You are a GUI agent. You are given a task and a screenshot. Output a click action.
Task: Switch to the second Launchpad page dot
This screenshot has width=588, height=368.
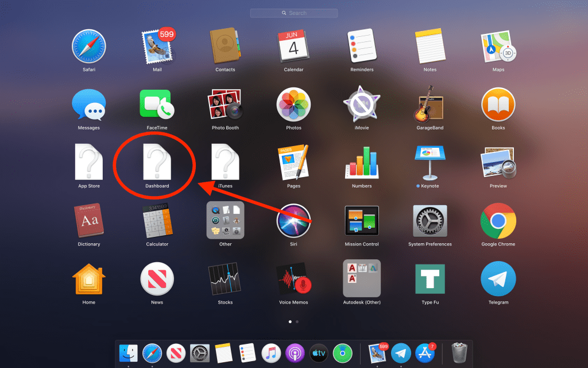tap(297, 322)
